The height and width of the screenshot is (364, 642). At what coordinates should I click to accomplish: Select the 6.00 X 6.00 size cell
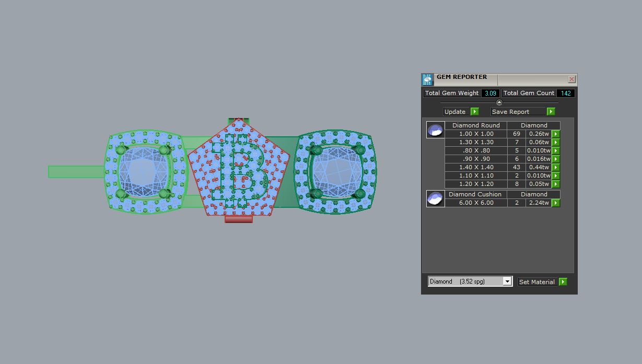[476, 203]
